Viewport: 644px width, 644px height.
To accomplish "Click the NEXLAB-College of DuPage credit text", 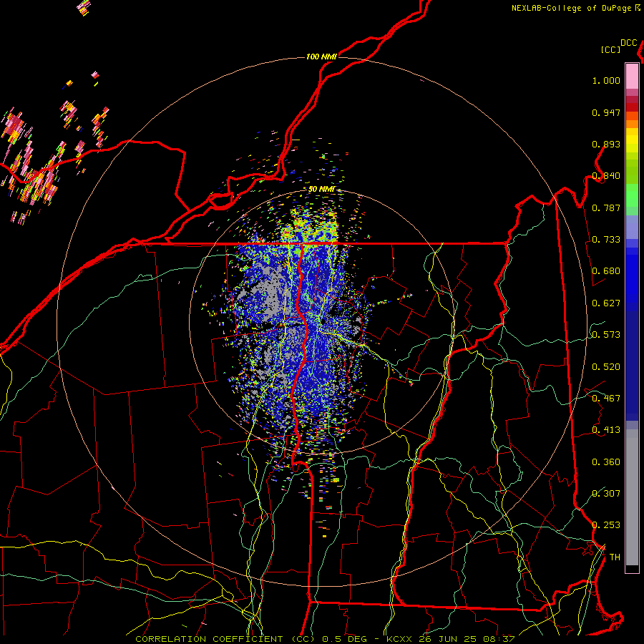I will [x=571, y=8].
